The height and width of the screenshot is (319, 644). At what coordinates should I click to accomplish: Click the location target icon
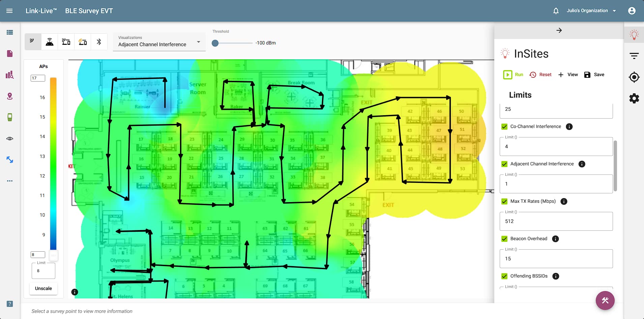(634, 77)
